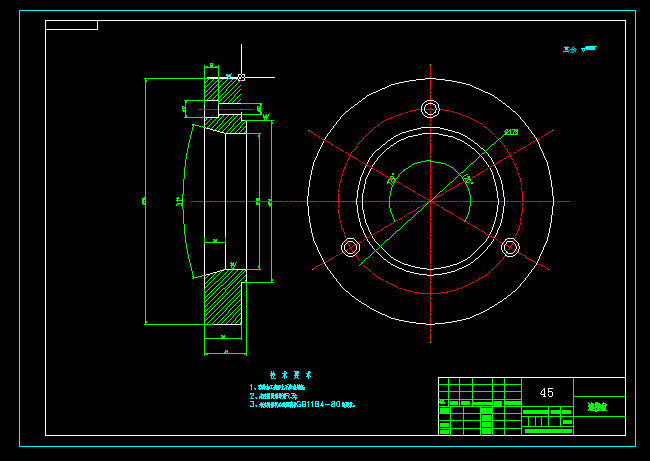Click the material number 45 in title block
This screenshot has height=461, width=650.
click(x=546, y=393)
